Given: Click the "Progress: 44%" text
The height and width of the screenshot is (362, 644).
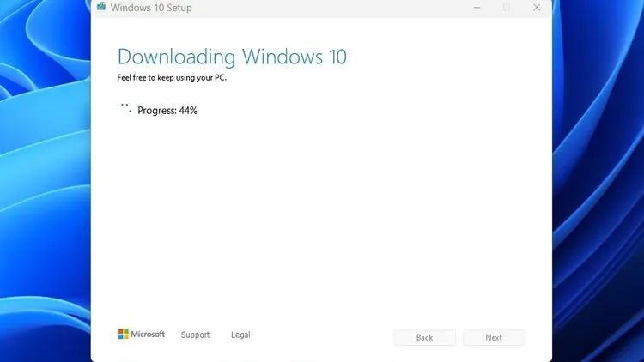Looking at the screenshot, I should pyautogui.click(x=167, y=111).
